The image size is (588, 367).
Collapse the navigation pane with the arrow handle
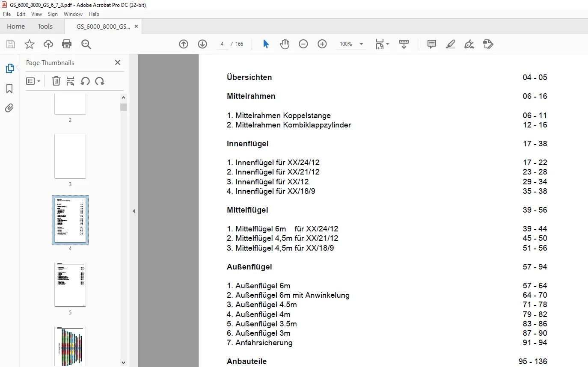[x=134, y=211]
